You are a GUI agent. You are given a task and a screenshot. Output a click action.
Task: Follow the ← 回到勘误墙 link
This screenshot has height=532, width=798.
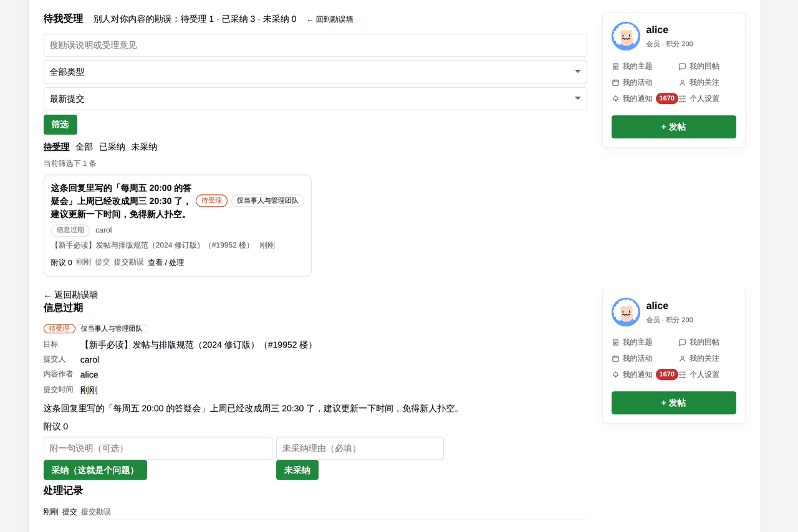330,19
